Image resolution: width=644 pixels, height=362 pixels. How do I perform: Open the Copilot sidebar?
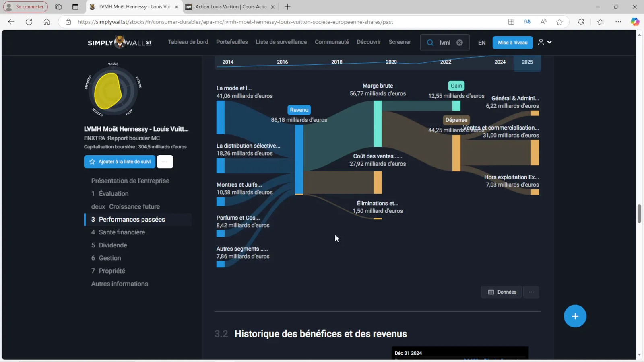[x=635, y=22]
